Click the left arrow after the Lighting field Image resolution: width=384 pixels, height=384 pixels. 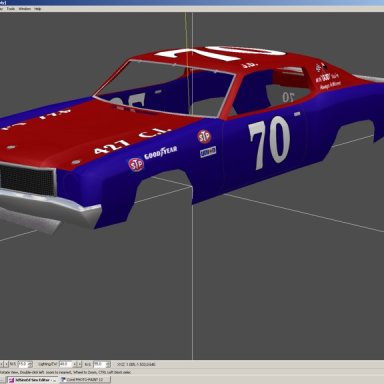point(75,364)
